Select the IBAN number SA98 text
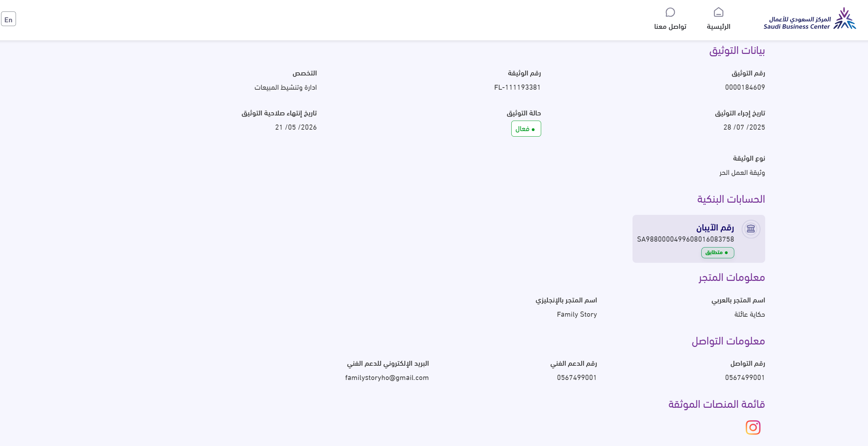This screenshot has height=446, width=868. click(685, 239)
